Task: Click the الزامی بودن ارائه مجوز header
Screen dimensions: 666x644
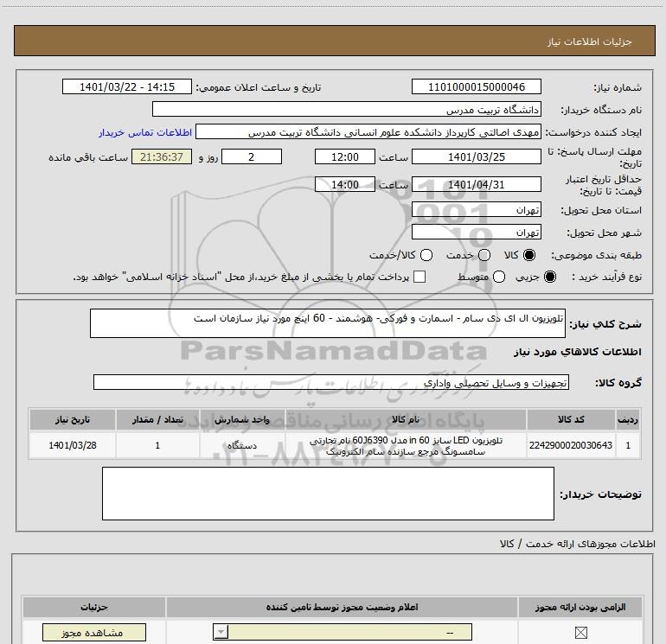Action: [580, 607]
